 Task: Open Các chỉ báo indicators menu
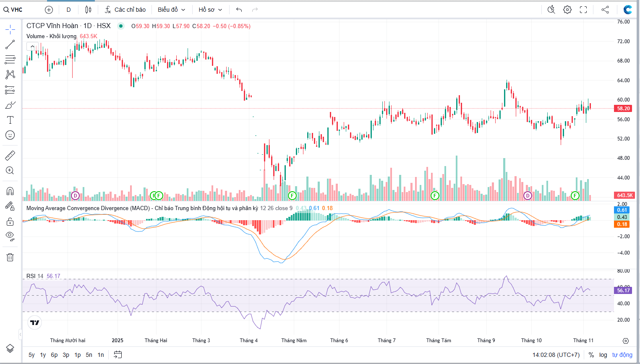125,10
